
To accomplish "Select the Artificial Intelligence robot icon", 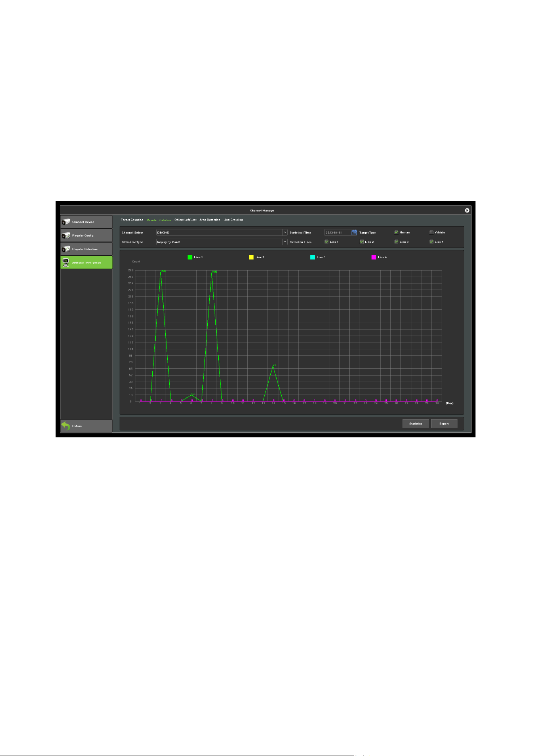I will click(x=66, y=262).
